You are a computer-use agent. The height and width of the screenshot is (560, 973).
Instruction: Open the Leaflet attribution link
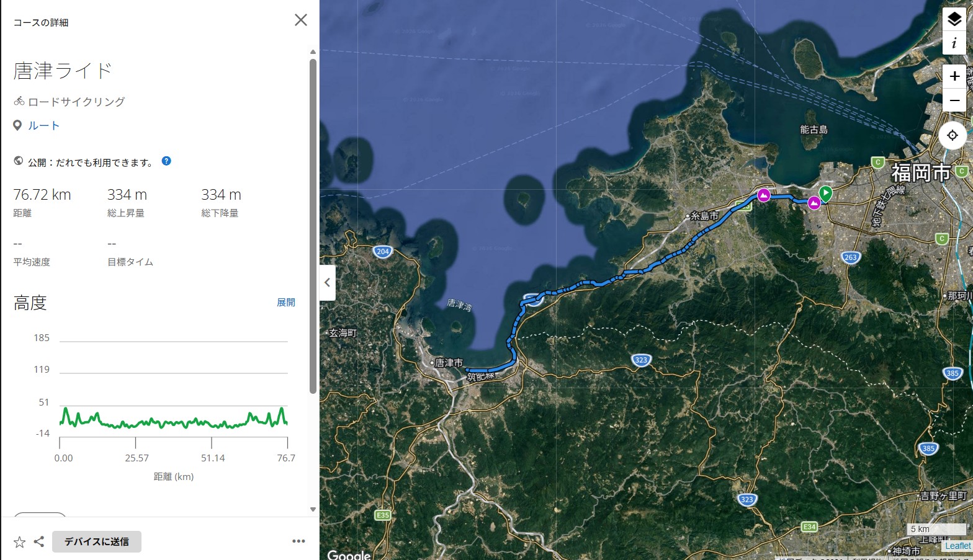pyautogui.click(x=957, y=546)
